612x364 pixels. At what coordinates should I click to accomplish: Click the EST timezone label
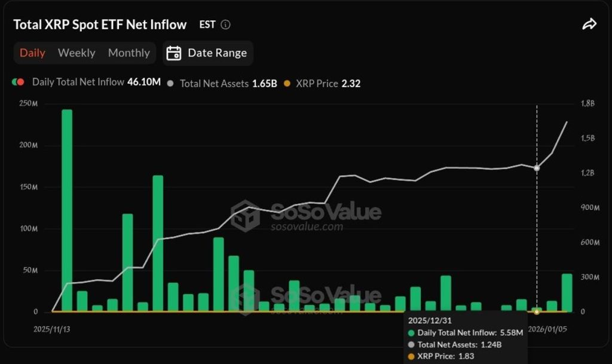click(x=207, y=25)
